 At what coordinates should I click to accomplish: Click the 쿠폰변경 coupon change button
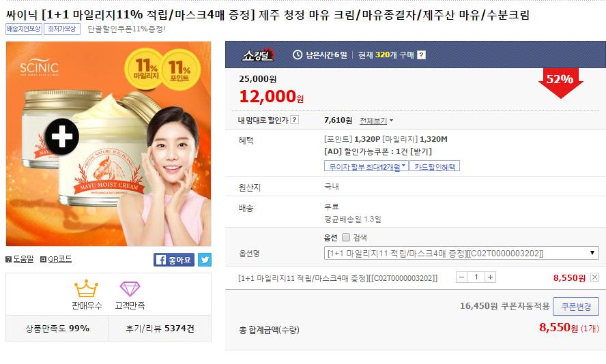pos(576,307)
